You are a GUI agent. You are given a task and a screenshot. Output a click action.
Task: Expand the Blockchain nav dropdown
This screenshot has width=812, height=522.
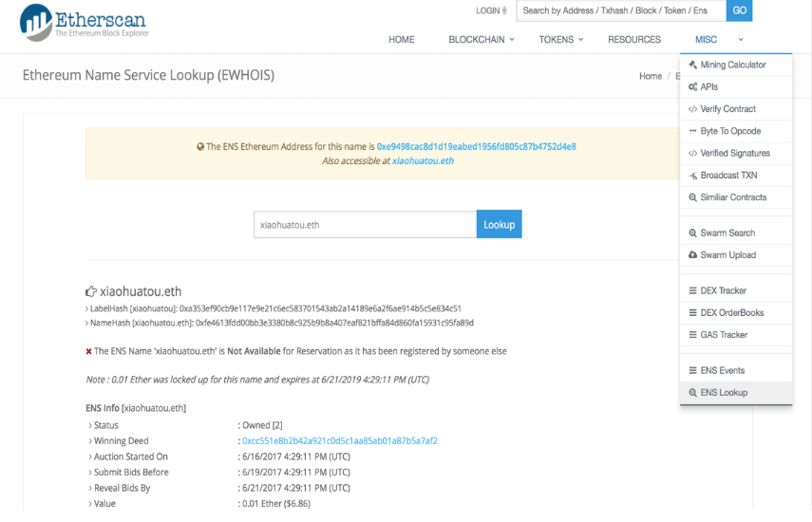[x=481, y=40]
